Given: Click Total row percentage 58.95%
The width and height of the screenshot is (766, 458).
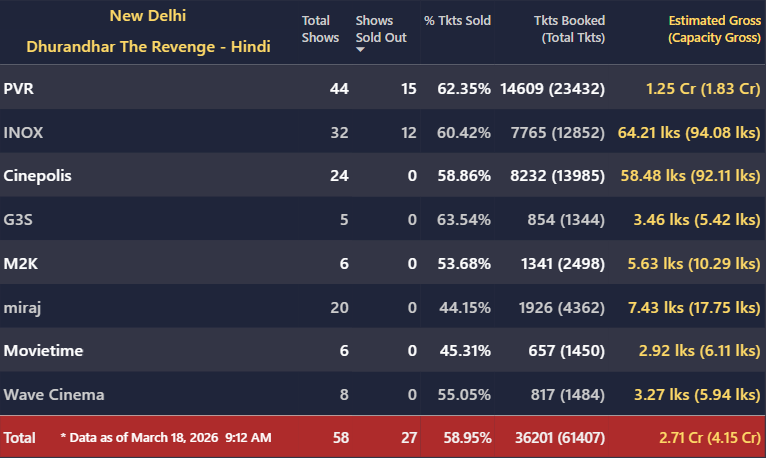Looking at the screenshot, I should point(467,437).
